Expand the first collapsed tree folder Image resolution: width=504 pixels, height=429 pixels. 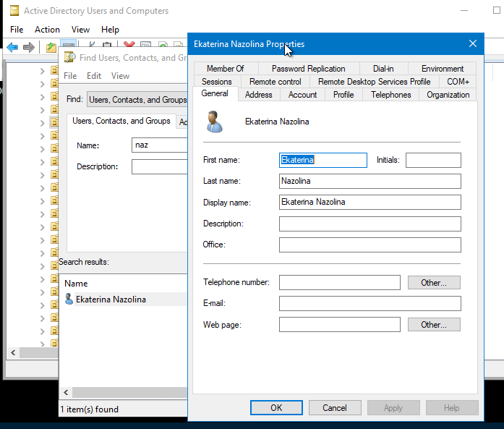coord(42,71)
